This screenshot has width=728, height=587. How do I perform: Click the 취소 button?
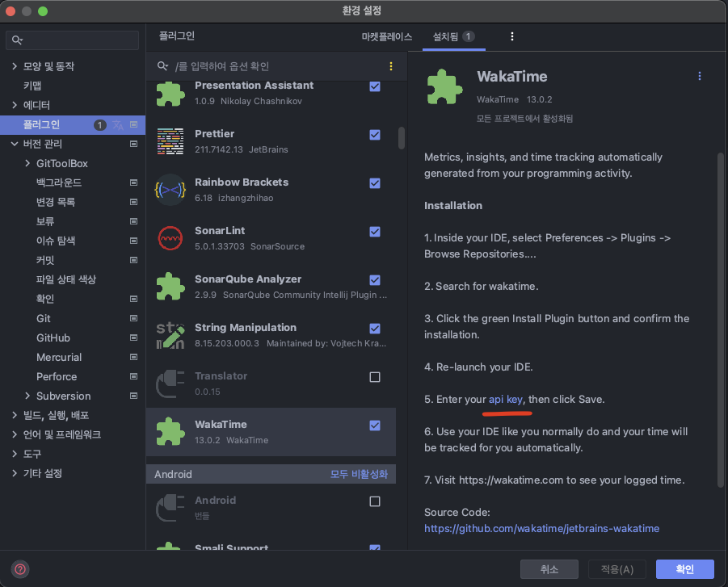549,569
